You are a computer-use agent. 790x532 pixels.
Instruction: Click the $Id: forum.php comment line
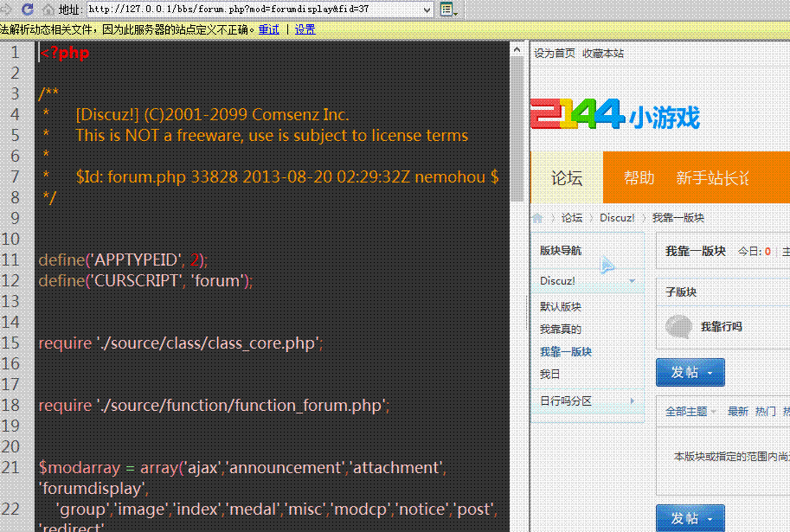(x=287, y=176)
